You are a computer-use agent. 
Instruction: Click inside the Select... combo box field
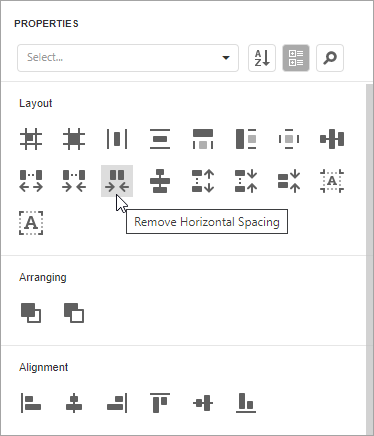128,58
